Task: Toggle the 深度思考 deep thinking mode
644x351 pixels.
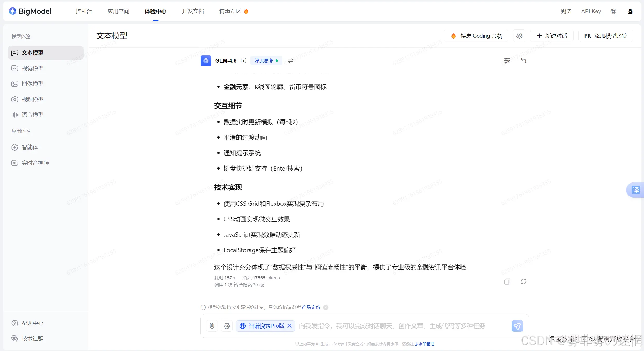Action: [266, 61]
